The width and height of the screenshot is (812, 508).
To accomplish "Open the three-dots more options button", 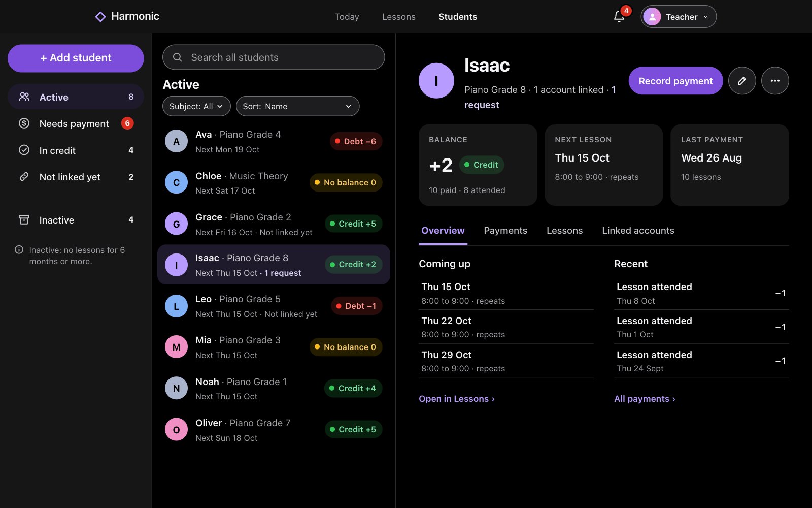I will 775,81.
